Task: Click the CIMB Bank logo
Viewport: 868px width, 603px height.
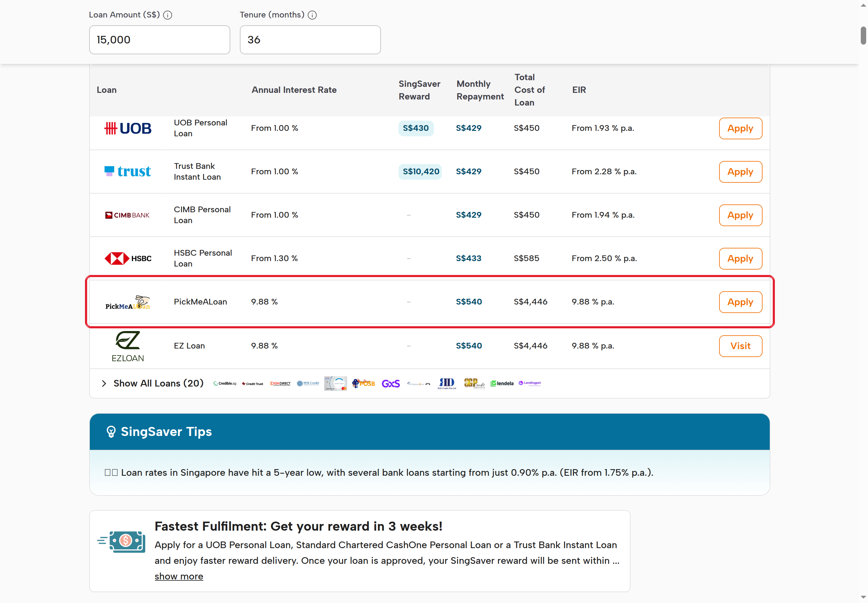Action: pos(127,215)
